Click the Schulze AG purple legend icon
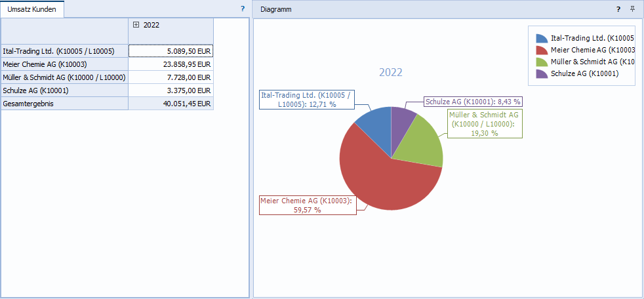The width and height of the screenshot is (644, 299). tap(541, 73)
